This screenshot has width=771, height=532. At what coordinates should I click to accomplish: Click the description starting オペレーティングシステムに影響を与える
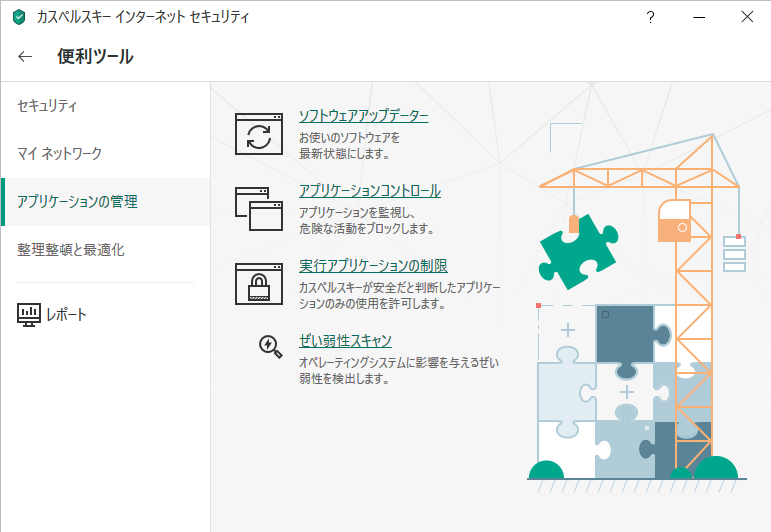pos(399,370)
